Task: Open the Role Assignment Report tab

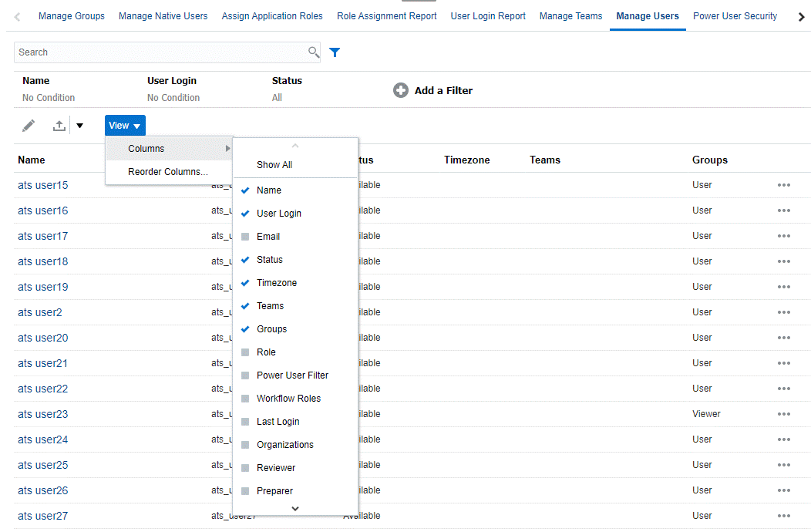Action: [387, 16]
